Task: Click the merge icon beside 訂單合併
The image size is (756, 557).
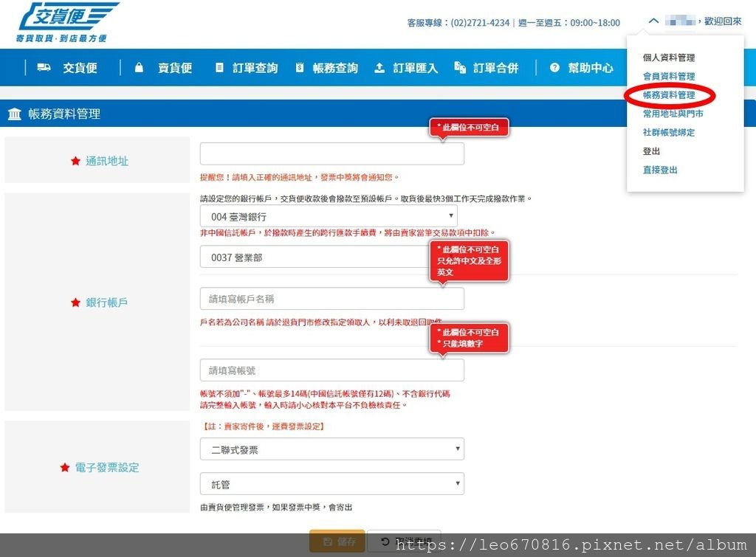Action: point(460,67)
